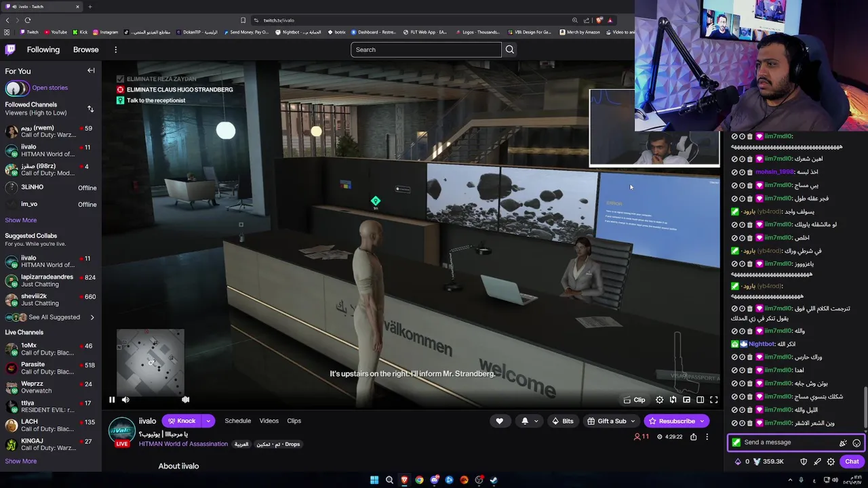Screen dimensions: 868x488
Task: Open channel points balance 359.3K
Action: [x=768, y=462]
